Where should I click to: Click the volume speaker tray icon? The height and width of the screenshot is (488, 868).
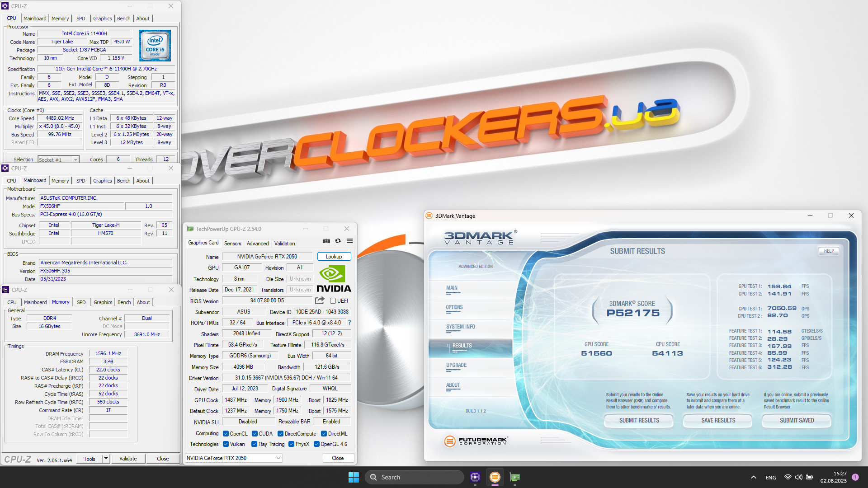[799, 477]
